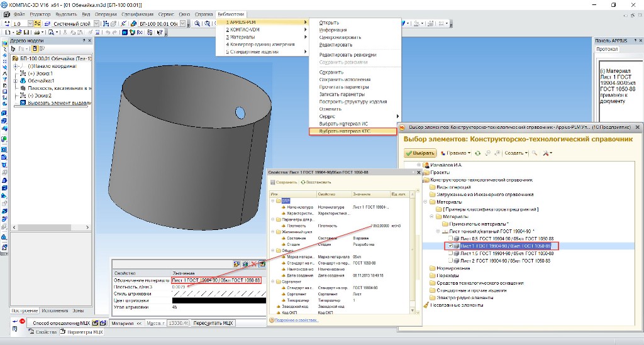Click the Пересчитать МЦХ button
The width and height of the screenshot is (644, 345).
click(x=213, y=323)
